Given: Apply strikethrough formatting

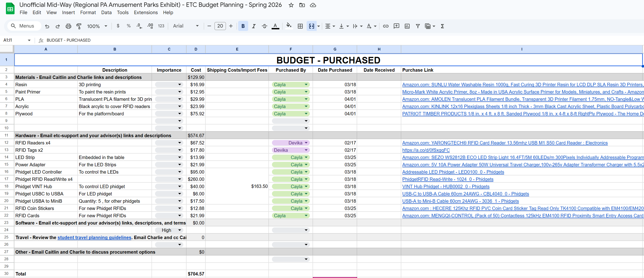Looking at the screenshot, I should click(264, 26).
